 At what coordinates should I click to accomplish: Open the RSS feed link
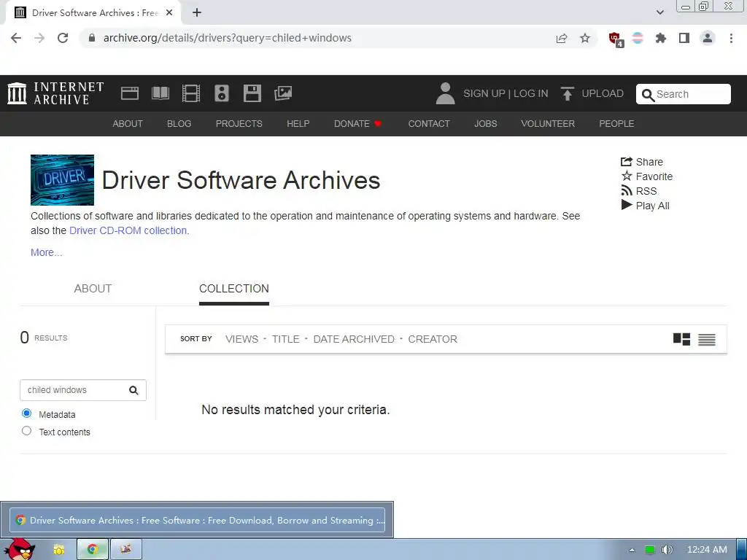pos(639,191)
